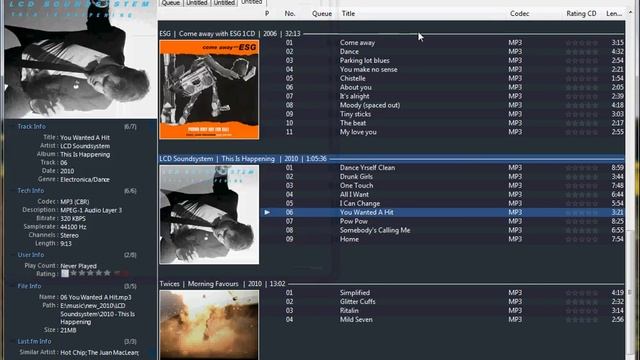Click the This Is Happening cover in playlist

click(x=209, y=215)
